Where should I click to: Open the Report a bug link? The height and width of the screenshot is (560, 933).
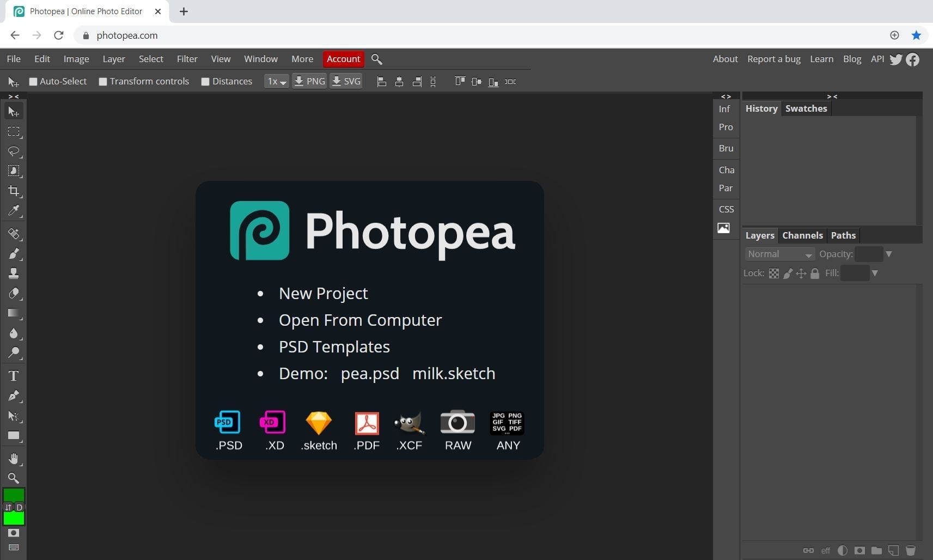[774, 59]
